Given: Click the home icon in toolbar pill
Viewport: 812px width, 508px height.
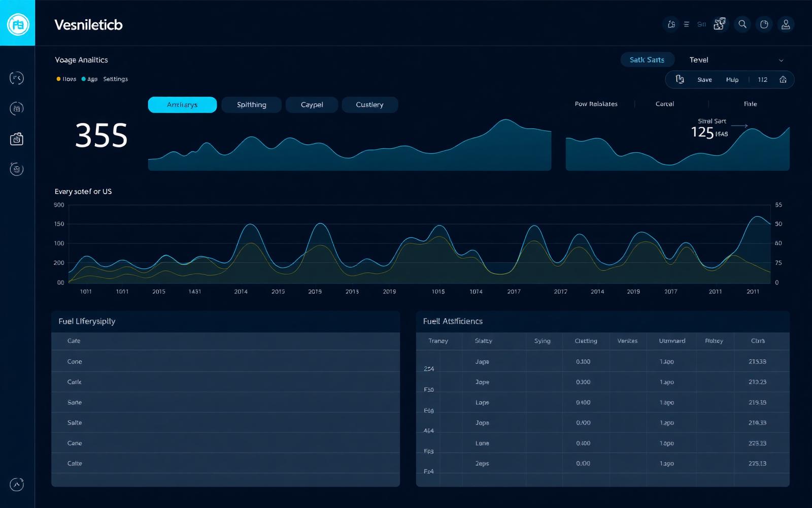Looking at the screenshot, I should point(783,79).
